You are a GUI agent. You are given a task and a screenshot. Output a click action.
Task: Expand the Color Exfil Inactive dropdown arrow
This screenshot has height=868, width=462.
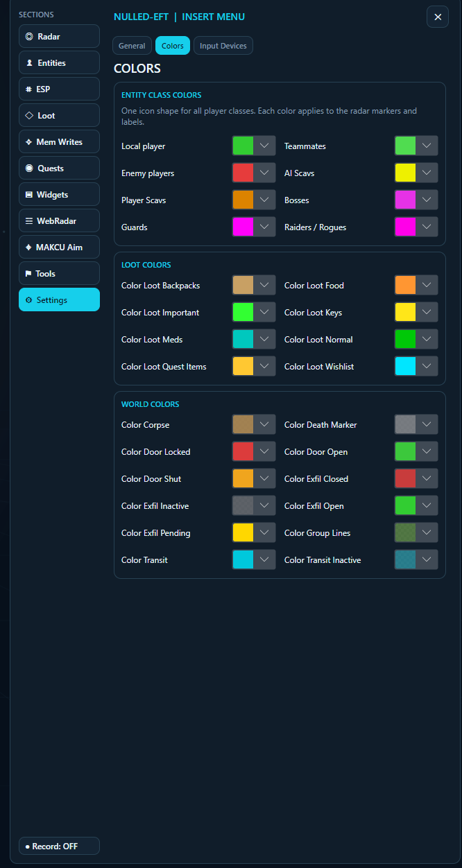tap(264, 505)
